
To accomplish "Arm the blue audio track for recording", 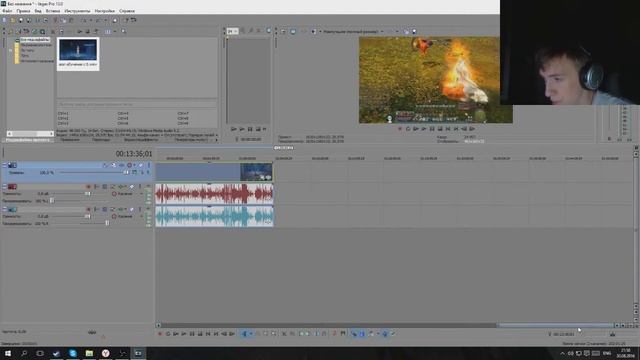I will [89, 209].
